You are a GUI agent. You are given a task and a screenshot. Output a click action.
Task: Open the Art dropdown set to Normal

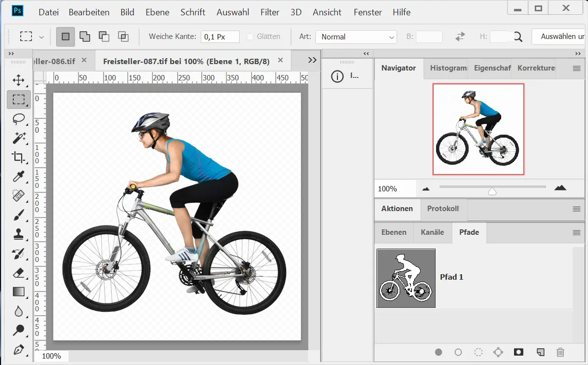(x=356, y=36)
